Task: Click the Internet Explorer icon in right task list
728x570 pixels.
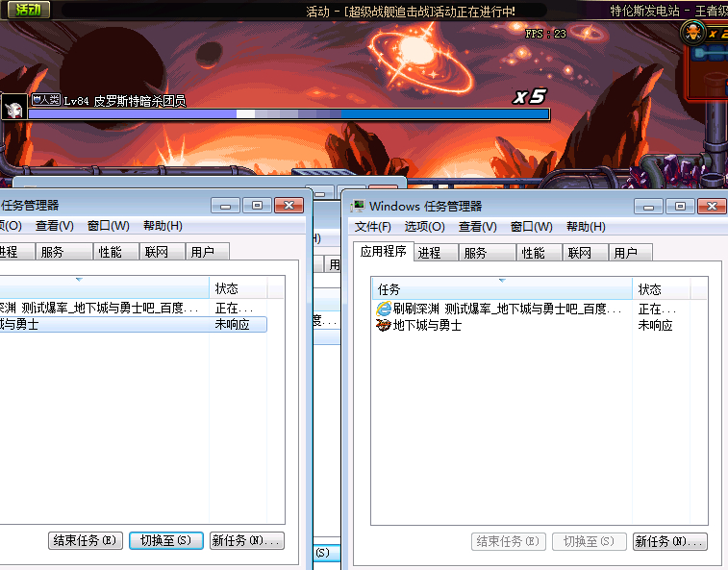Action: click(x=384, y=309)
